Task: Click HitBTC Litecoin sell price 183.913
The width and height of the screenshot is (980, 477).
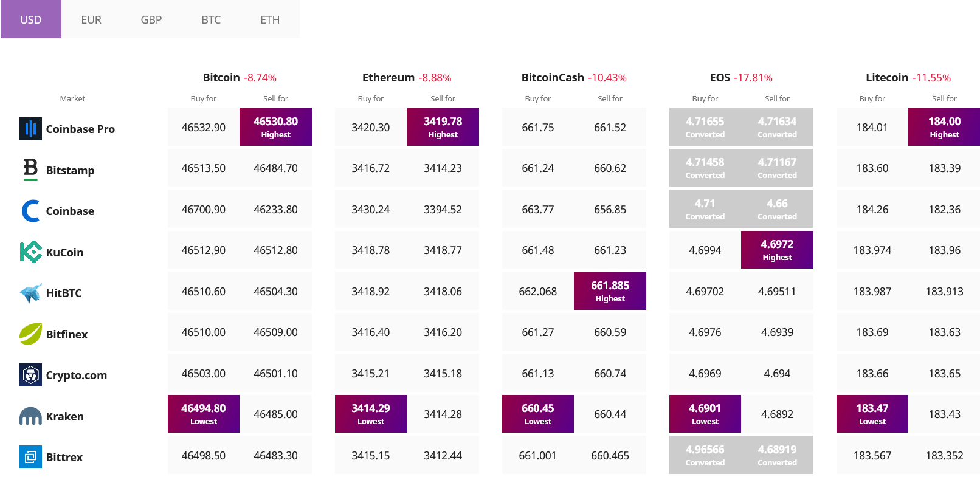Action: click(x=944, y=291)
